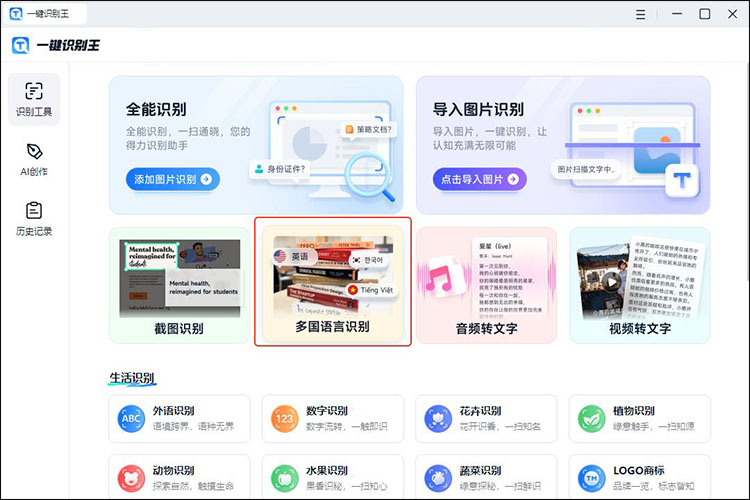The image size is (750, 500).
Task: Click the magnifier illustration in 全能识别
Action: (x=369, y=177)
